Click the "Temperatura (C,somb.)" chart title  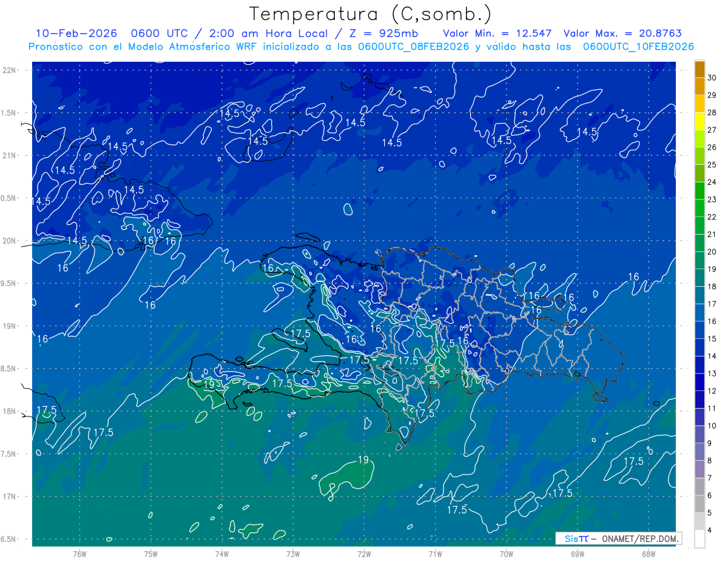point(370,14)
